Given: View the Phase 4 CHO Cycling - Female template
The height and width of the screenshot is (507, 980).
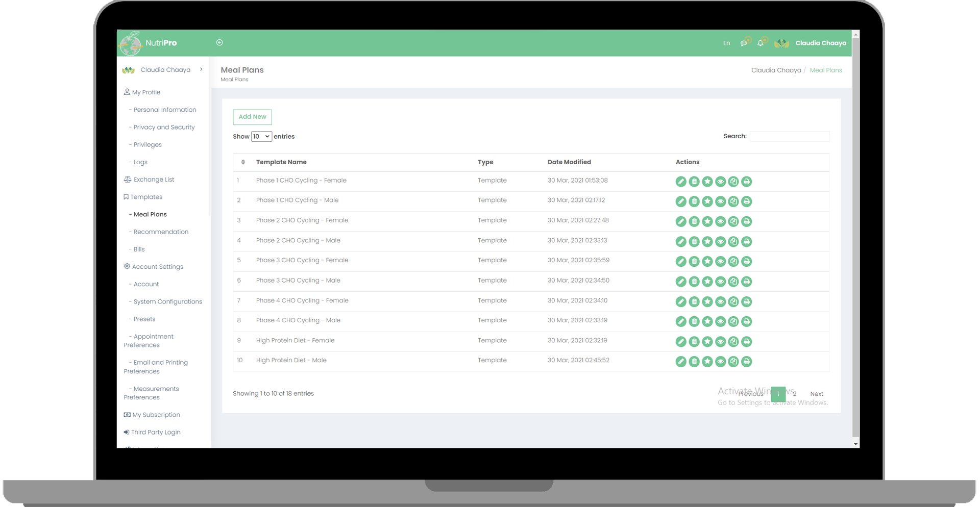Looking at the screenshot, I should pyautogui.click(x=720, y=302).
